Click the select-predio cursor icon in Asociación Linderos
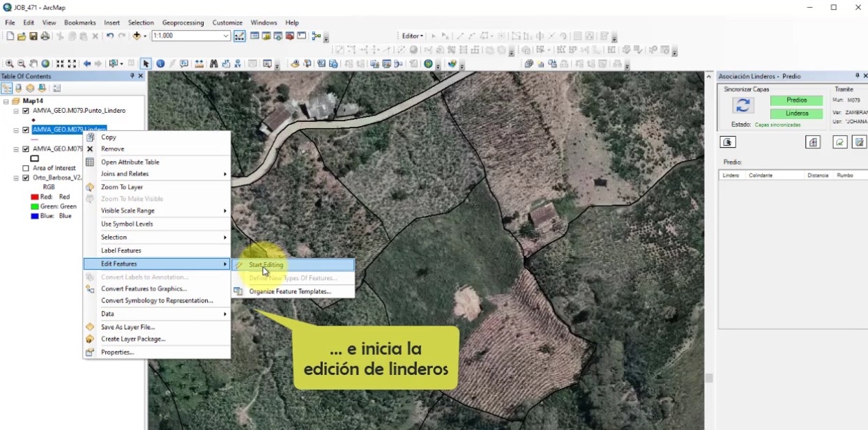The image size is (868, 430). coord(728,142)
